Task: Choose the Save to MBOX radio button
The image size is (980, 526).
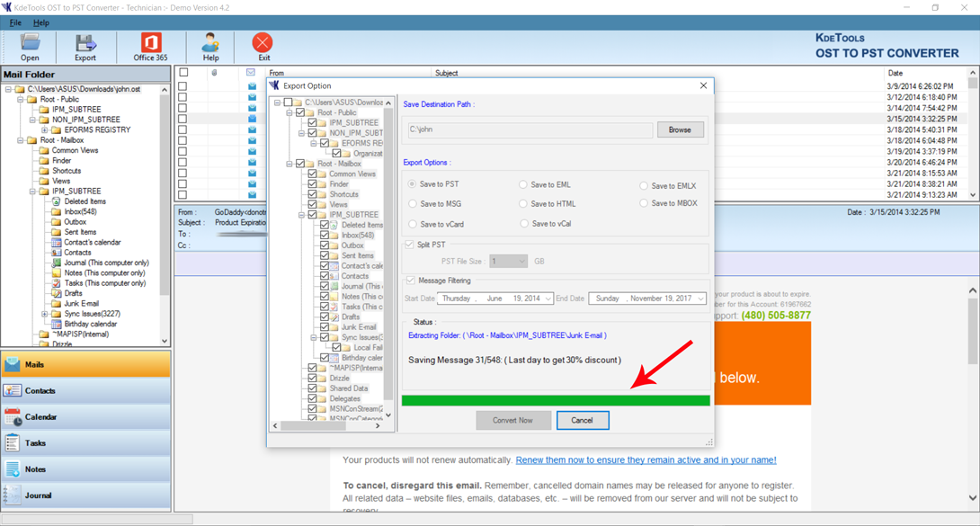Action: 644,203
